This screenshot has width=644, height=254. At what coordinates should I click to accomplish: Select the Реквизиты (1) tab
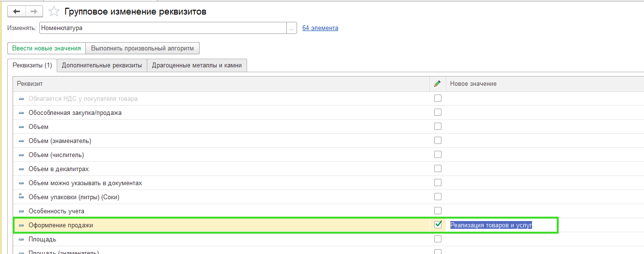[32, 65]
